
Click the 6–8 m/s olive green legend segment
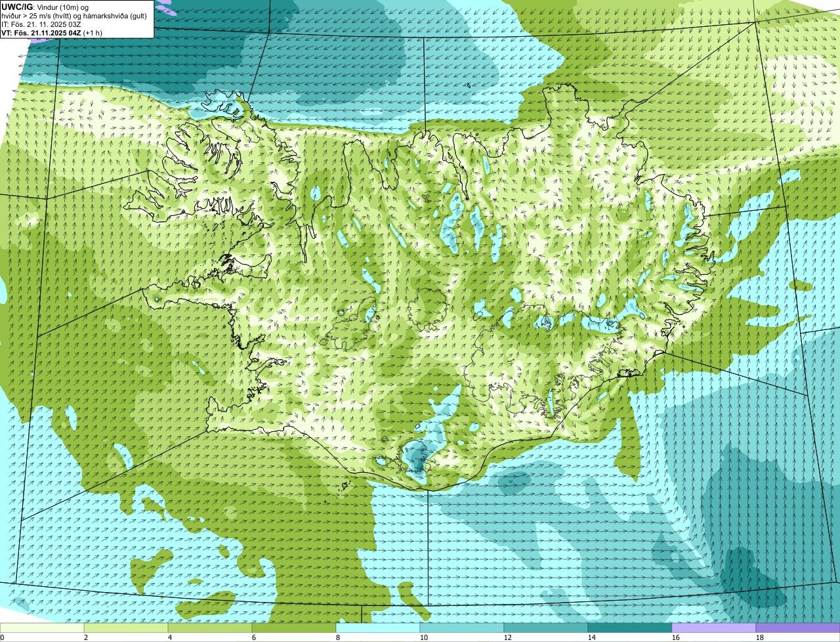[294, 628]
